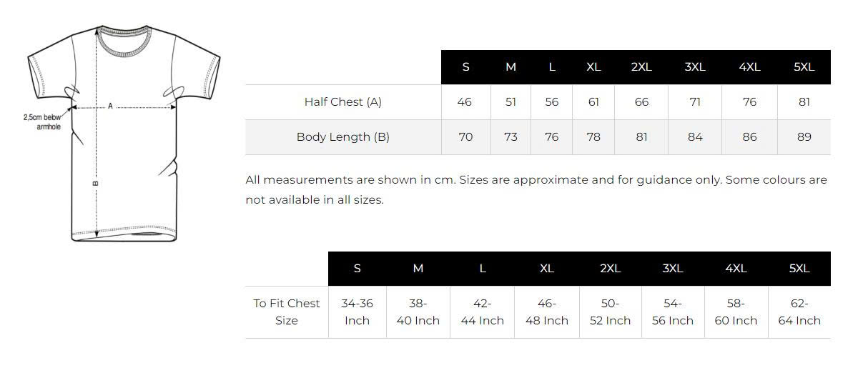This screenshot has width=868, height=383.
Task: Click the S header in the upper measurements table
Action: point(465,67)
